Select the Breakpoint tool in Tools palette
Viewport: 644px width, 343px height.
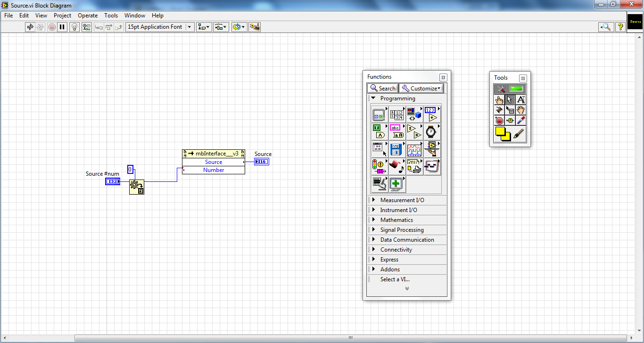click(499, 121)
